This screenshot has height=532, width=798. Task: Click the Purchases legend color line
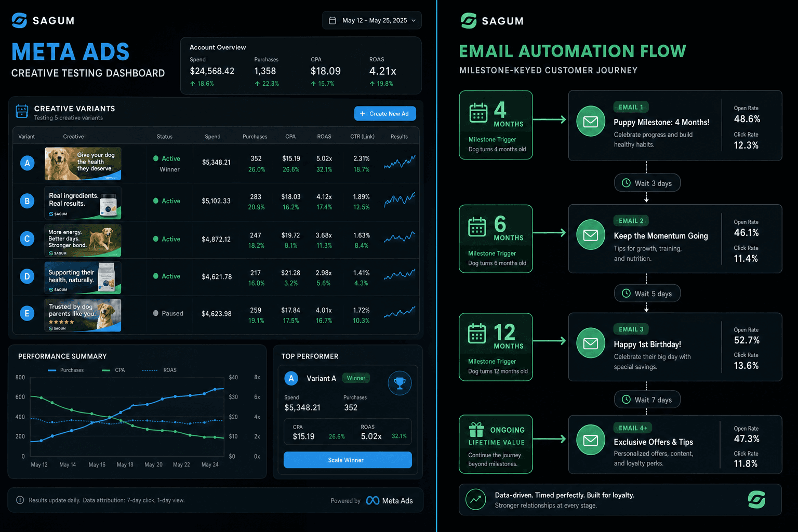click(x=52, y=370)
